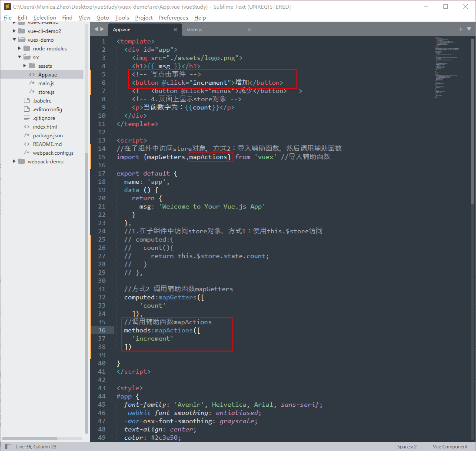Expand the node_modules folder
Image resolution: width=476 pixels, height=451 pixels.
pyautogui.click(x=20, y=48)
